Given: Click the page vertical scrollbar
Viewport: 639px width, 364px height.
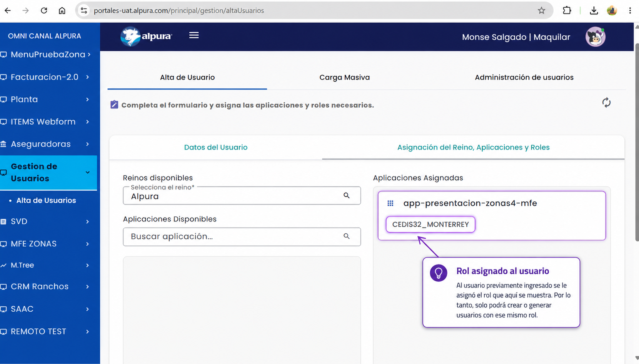Looking at the screenshot, I should coord(637,142).
